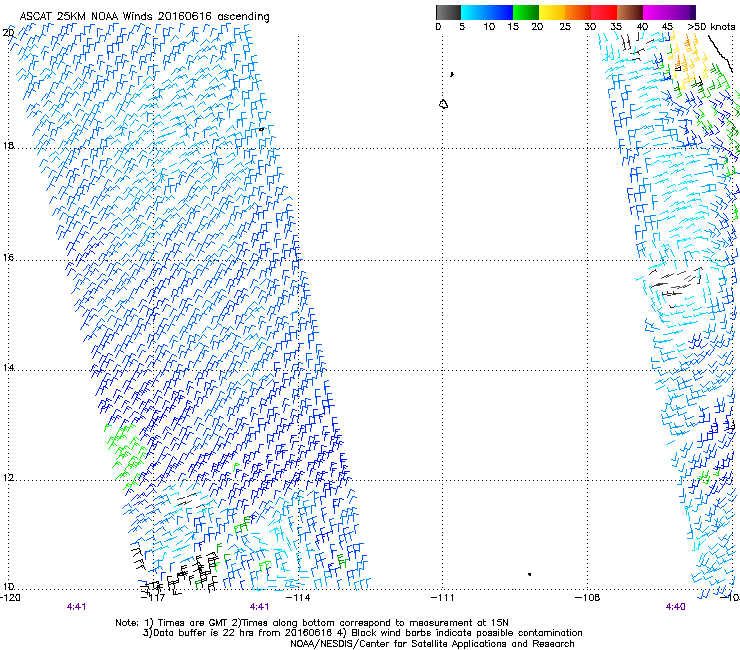This screenshot has height=650, width=740.
Task: Click the "45" legend scale label
Action: click(667, 27)
